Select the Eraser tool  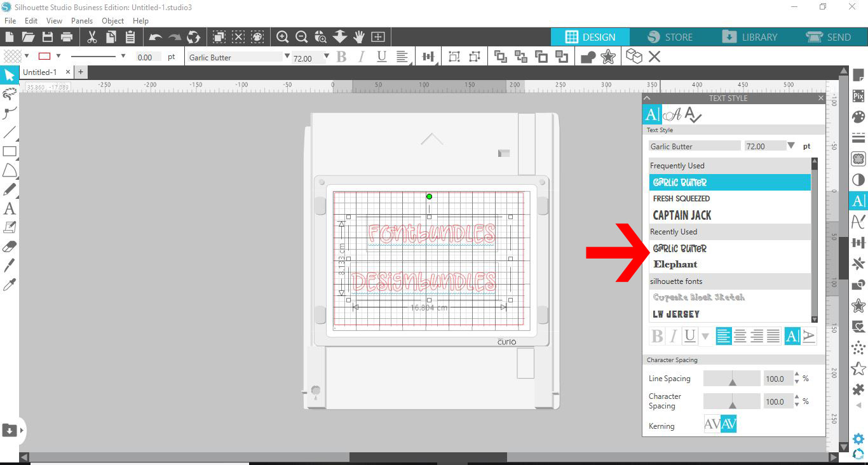tap(10, 246)
